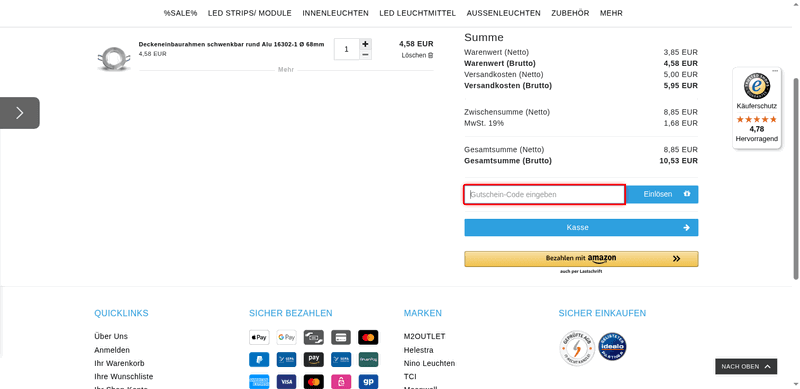Proceed with the Kasse button
Screen dimensions: 800x389
[x=581, y=228]
